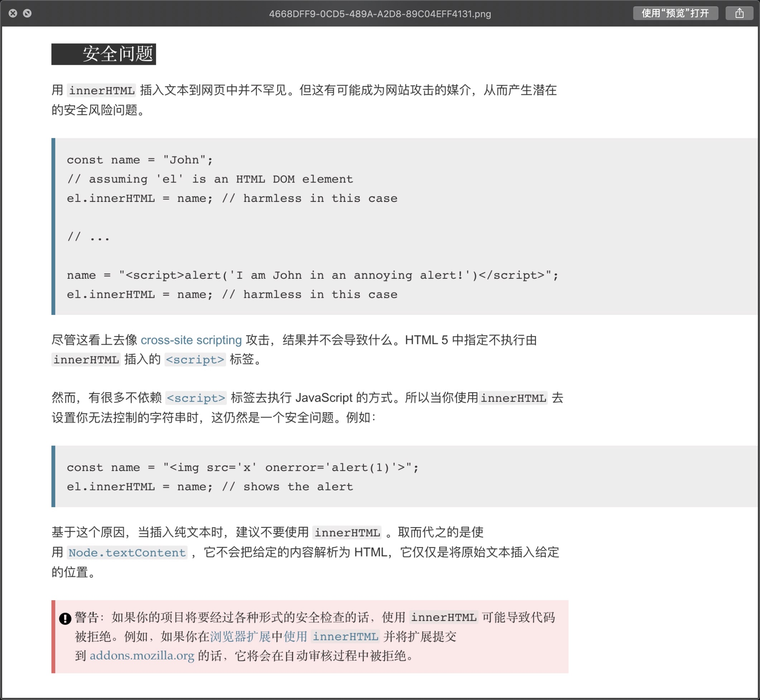The image size is (760, 700).
Task: Click the share icon in title bar
Action: 739,13
